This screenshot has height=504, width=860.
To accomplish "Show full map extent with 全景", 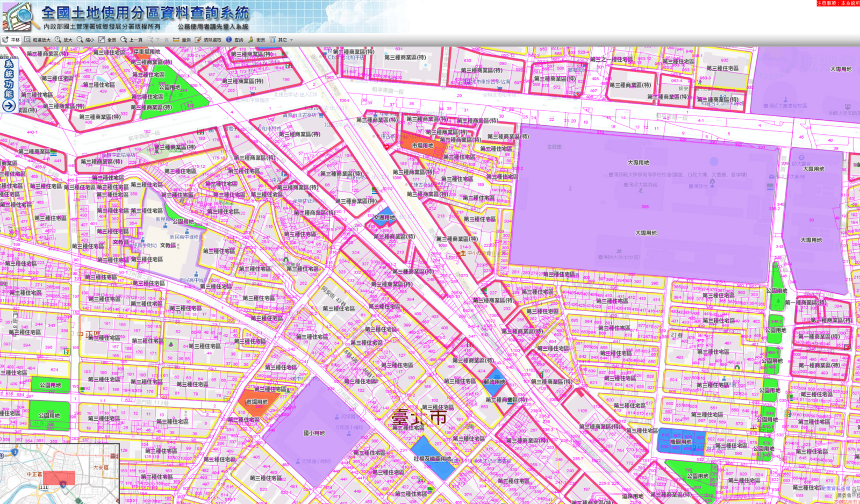I will point(107,40).
